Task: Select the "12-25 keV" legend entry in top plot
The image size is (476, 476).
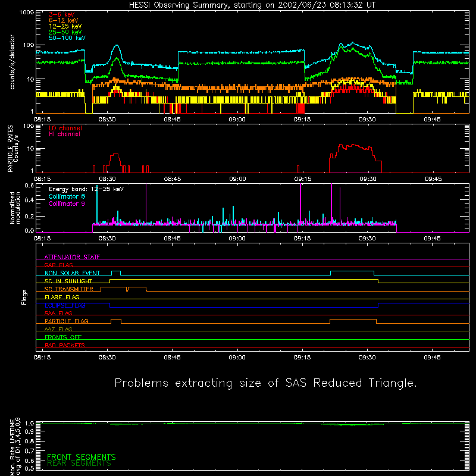Action: coord(65,26)
